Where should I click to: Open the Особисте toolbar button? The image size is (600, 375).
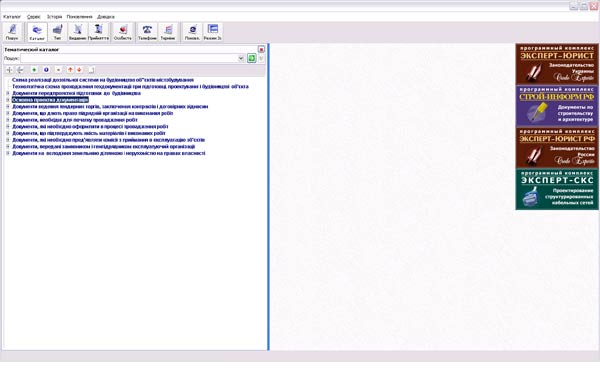pos(123,32)
